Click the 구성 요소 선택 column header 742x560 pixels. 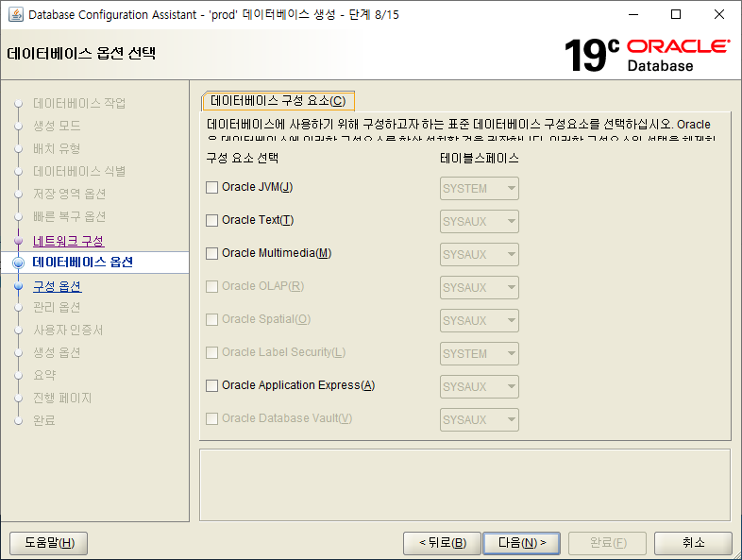pyautogui.click(x=243, y=158)
